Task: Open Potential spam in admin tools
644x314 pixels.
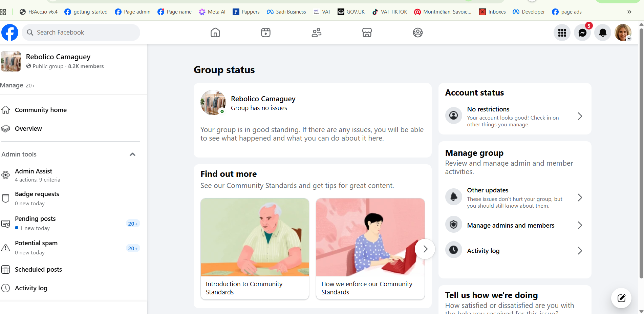Action: pyautogui.click(x=70, y=248)
